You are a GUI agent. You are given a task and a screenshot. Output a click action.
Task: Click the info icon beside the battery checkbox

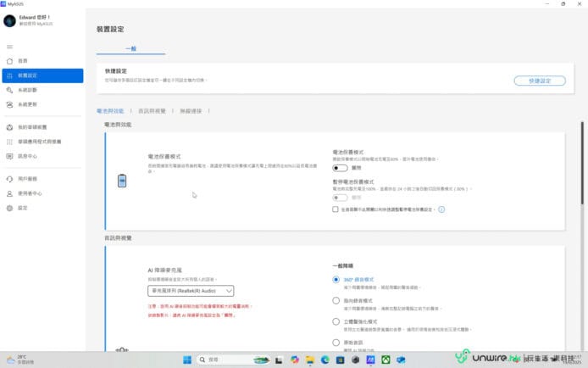tap(441, 209)
